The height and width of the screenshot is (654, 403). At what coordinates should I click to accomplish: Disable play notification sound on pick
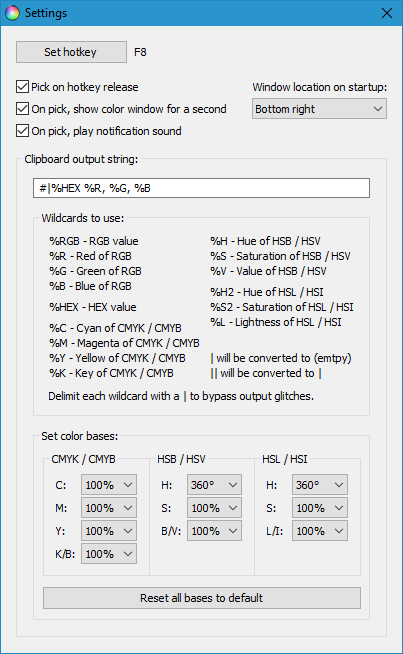click(22, 131)
